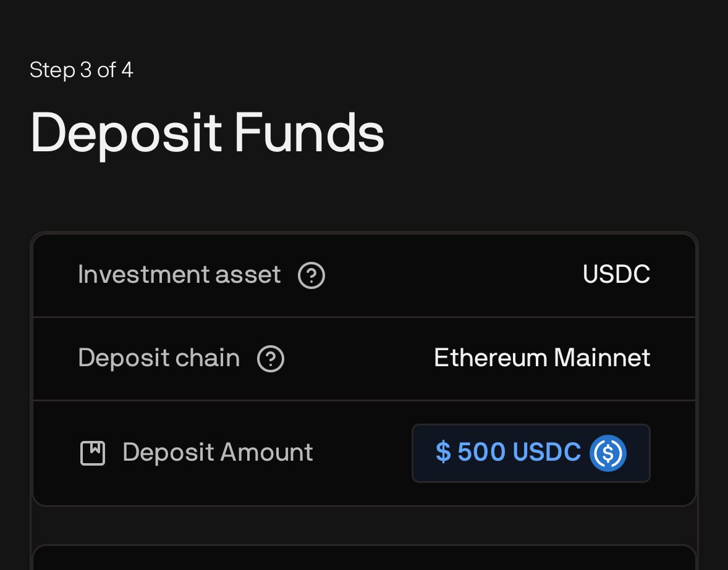Click the word Ethereum in chain value
728x570 pixels.
click(490, 358)
